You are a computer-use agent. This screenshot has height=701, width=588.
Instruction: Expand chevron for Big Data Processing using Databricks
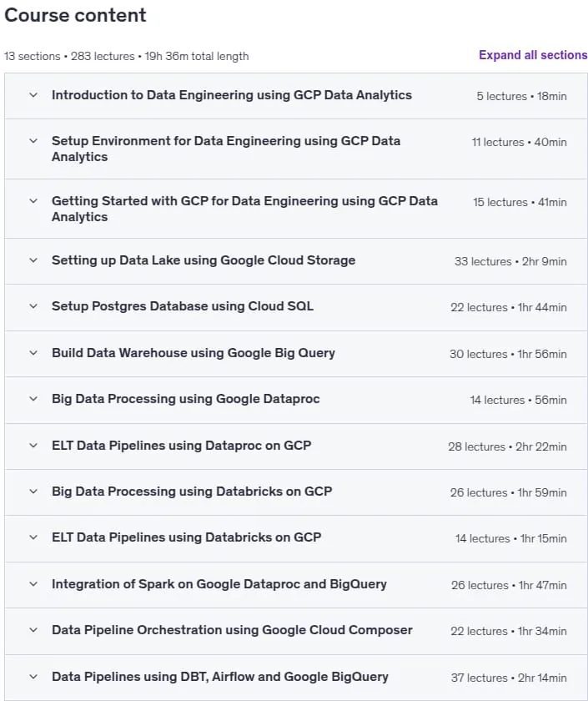tap(33, 492)
